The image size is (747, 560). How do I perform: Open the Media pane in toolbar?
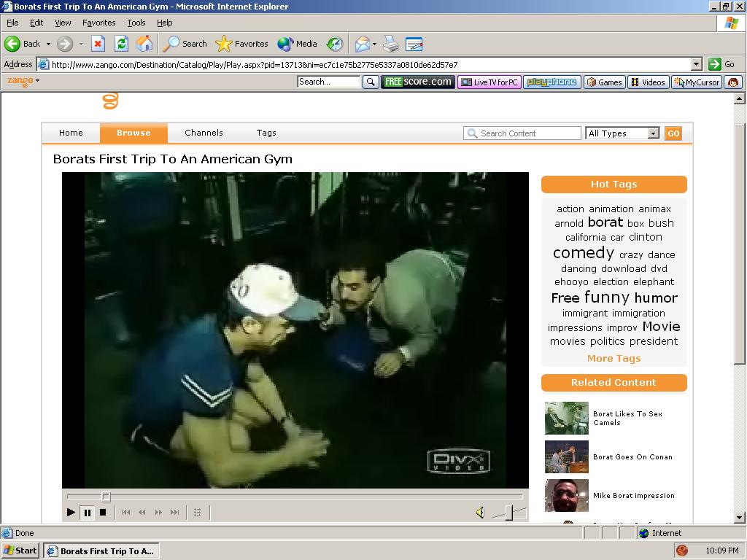[298, 44]
